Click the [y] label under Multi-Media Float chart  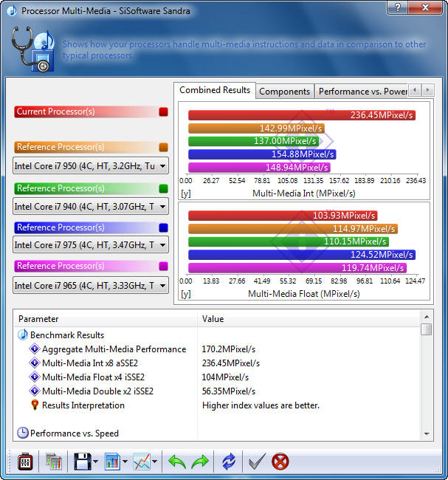click(186, 294)
